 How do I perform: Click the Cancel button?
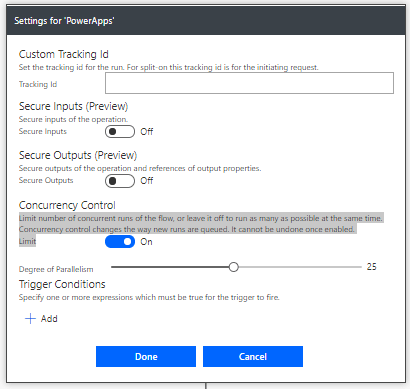coord(253,357)
